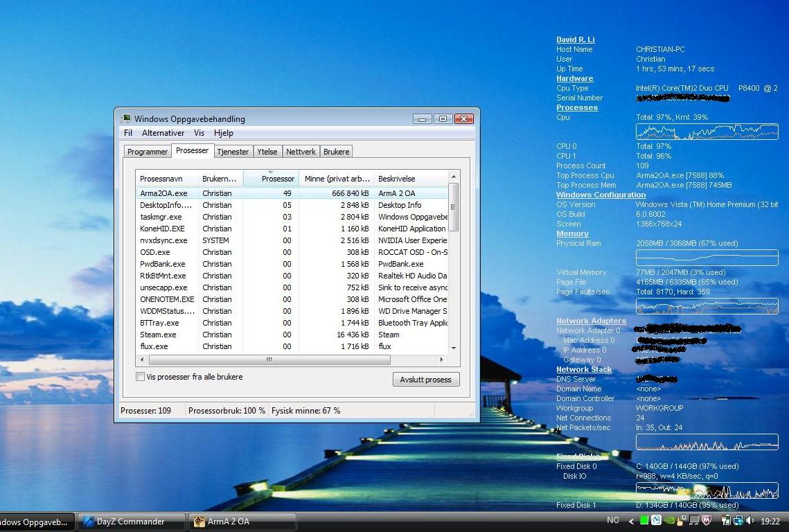
Task: Sort by Beskrivelse column header
Action: click(411, 179)
